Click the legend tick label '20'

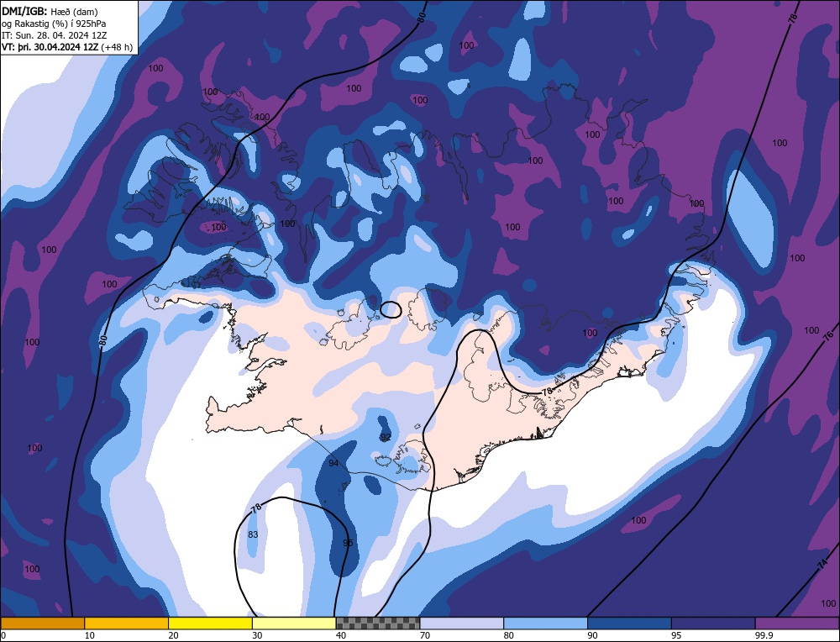pos(174,635)
